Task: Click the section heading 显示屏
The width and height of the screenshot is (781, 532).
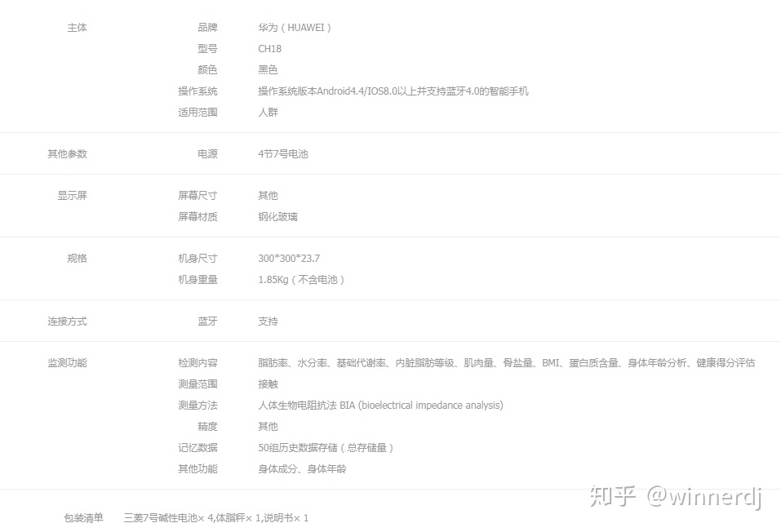Action: coord(72,195)
